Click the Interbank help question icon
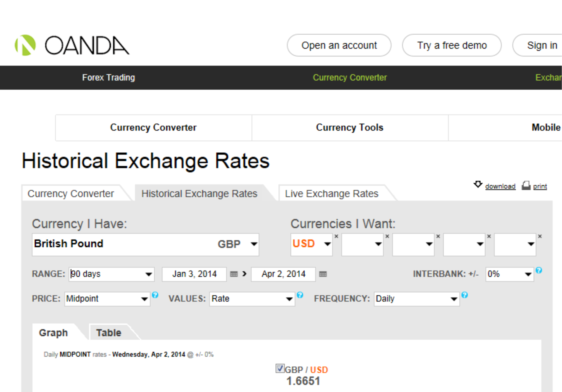Screen dimensions: 562x392 539,270
